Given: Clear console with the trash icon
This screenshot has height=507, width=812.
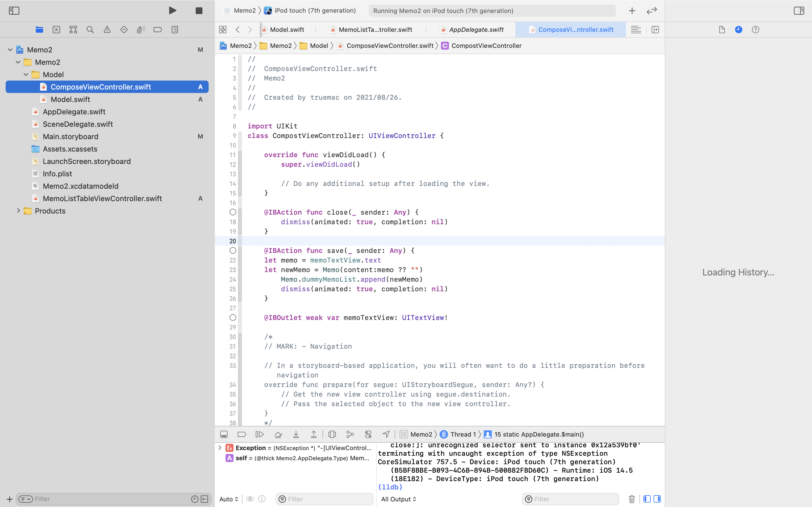Looking at the screenshot, I should [x=632, y=499].
